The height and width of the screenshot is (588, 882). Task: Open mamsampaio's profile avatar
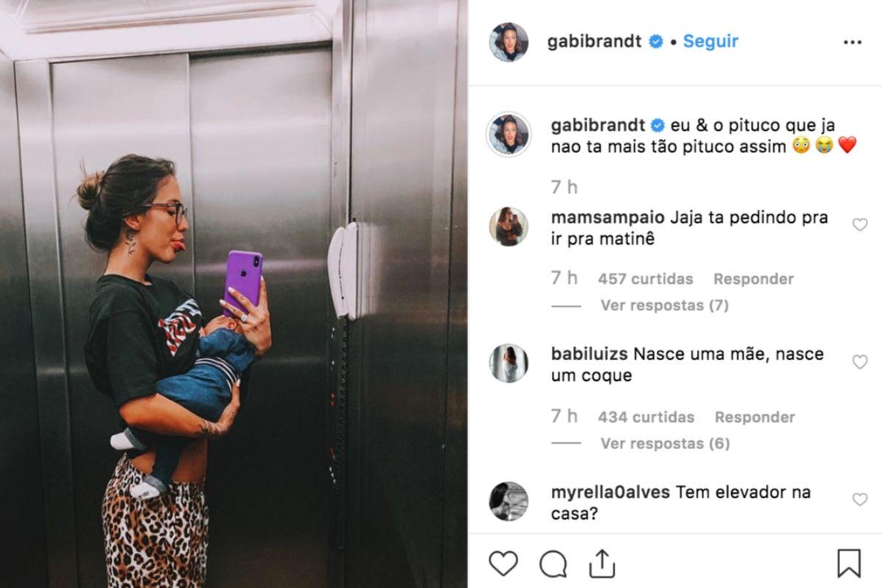pos(509,226)
